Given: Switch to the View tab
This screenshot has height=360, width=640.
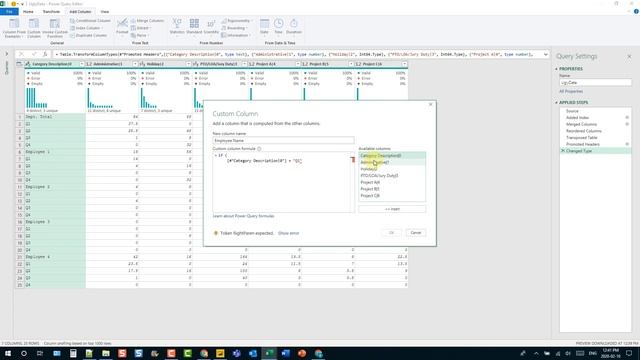Looking at the screenshot, I should pyautogui.click(x=105, y=12).
